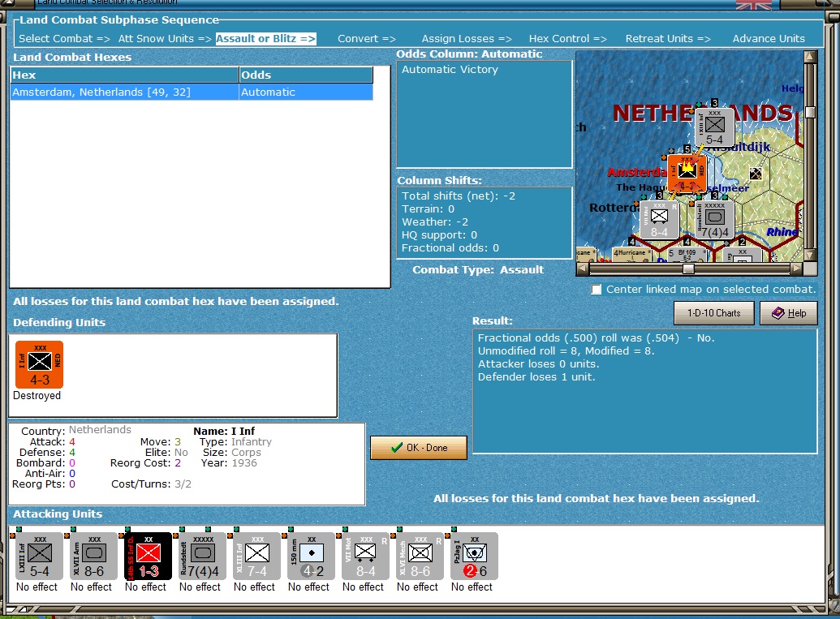840x619 pixels.
Task: Click the mini map's vertical scrollbar down arrow
Action: tap(810, 256)
